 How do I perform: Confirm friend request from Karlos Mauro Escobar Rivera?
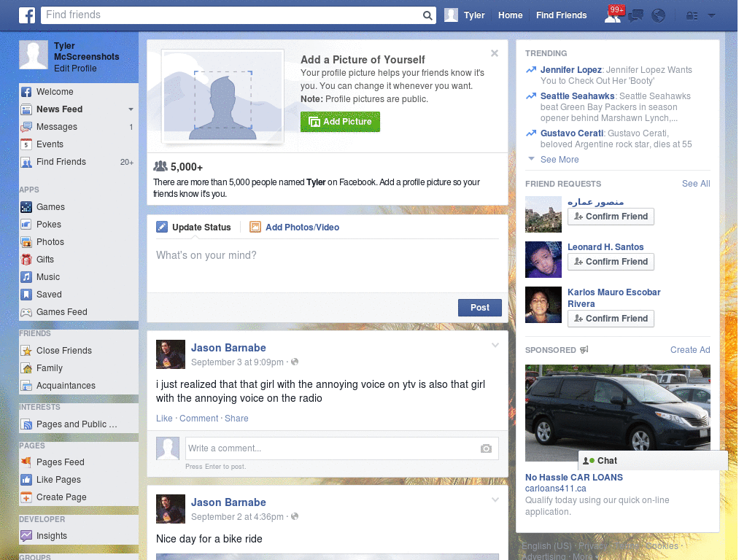pyautogui.click(x=611, y=319)
